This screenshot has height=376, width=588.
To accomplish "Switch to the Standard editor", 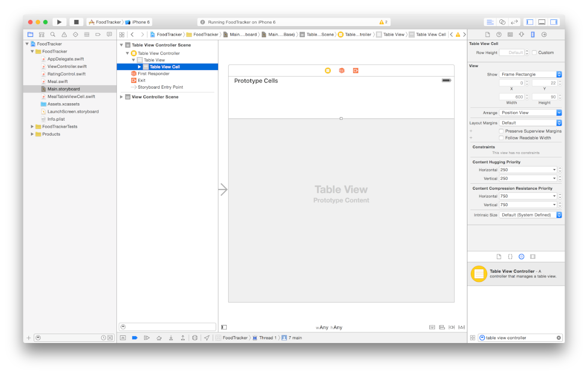I will click(490, 22).
